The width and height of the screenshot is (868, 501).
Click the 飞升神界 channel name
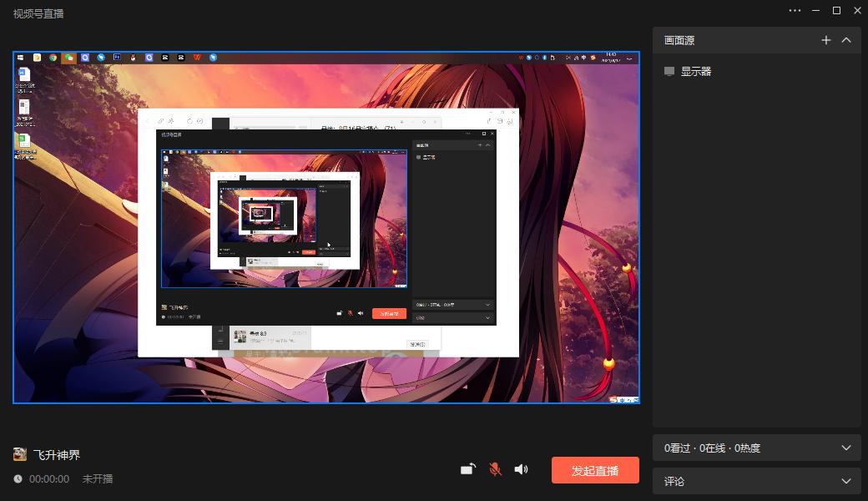pyautogui.click(x=57, y=455)
